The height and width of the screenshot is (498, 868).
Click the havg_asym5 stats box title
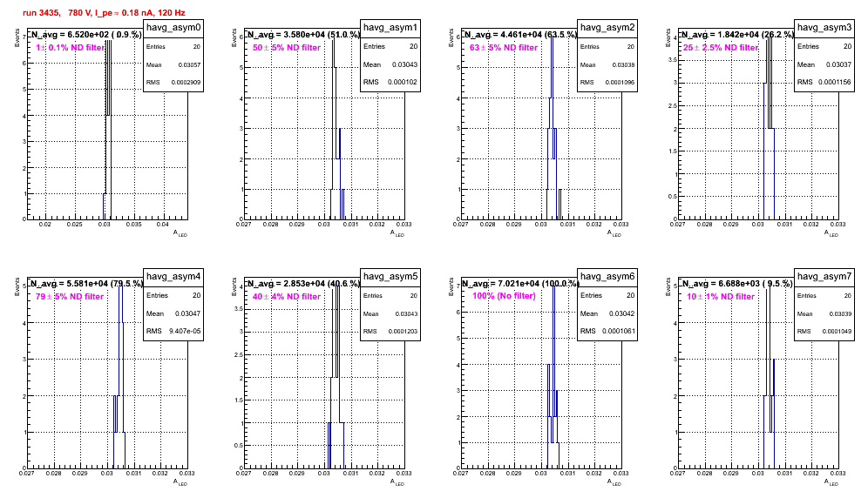tap(390, 276)
